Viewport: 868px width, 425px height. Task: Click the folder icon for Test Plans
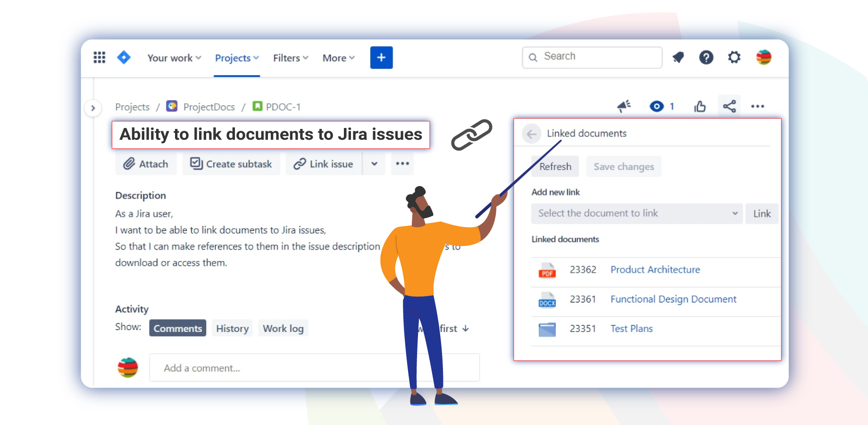(x=547, y=329)
